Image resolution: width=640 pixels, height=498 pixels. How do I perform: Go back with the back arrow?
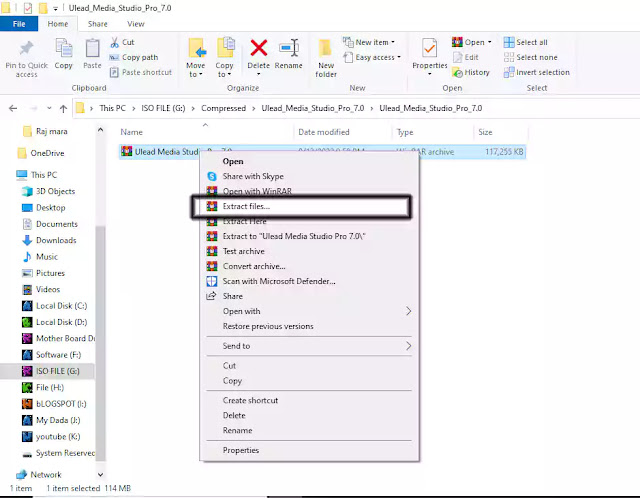click(x=13, y=108)
